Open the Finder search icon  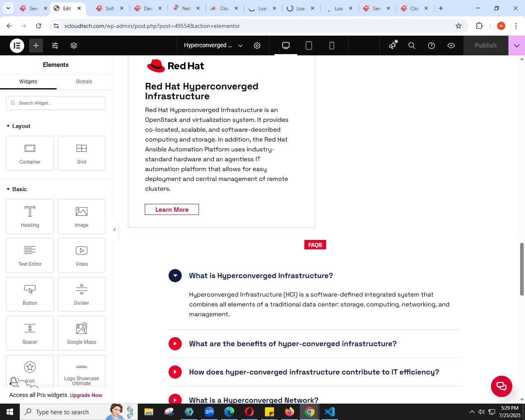coord(412,46)
